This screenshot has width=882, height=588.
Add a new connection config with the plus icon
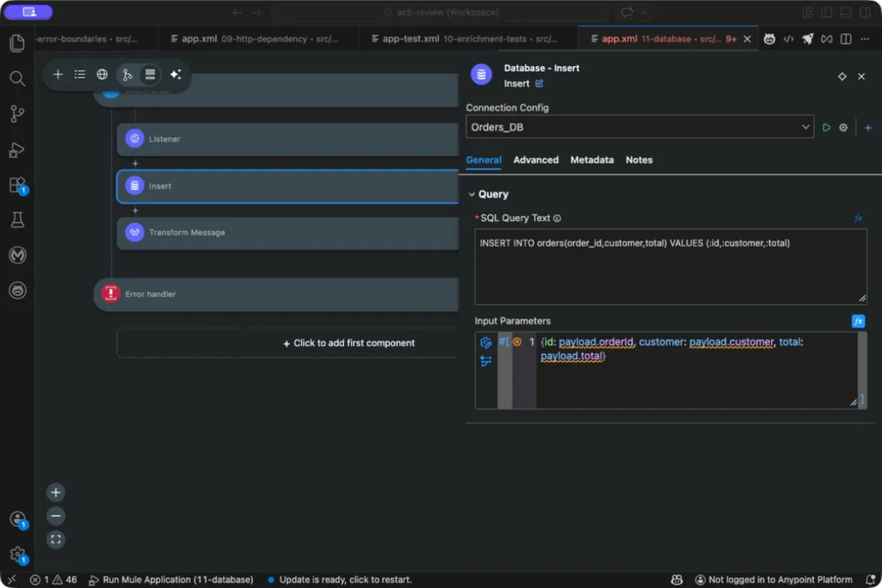[868, 128]
